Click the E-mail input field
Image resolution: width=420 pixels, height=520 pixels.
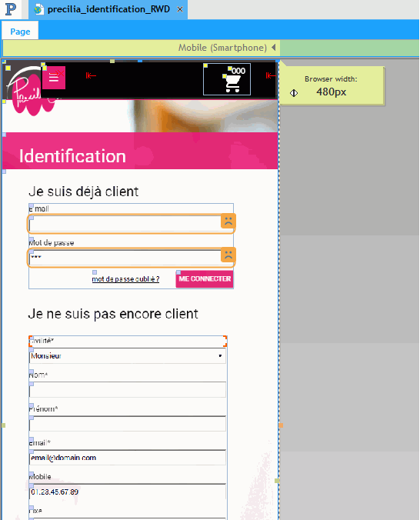[x=125, y=224]
